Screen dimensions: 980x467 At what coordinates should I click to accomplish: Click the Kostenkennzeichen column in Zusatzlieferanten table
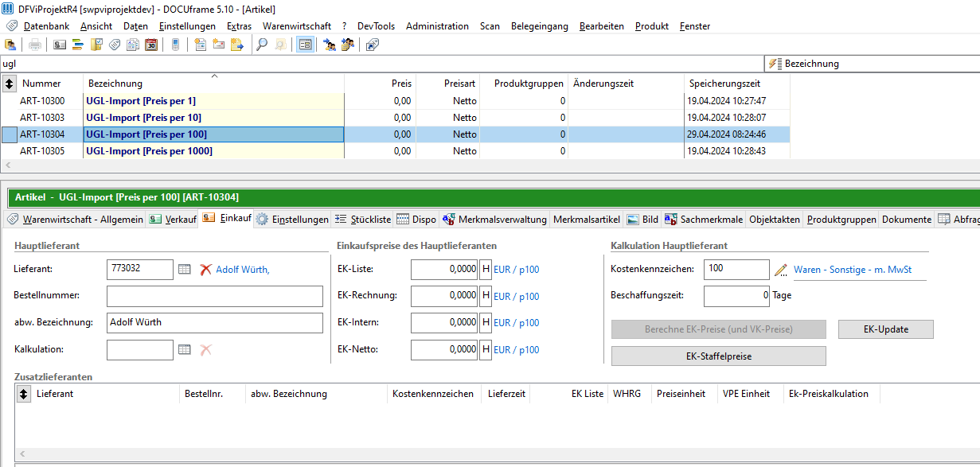coord(434,393)
